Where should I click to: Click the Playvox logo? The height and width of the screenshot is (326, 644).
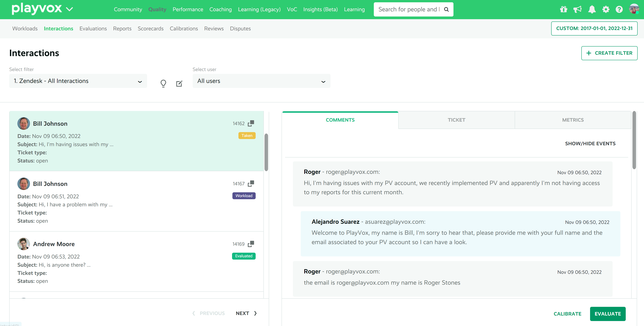(x=37, y=9)
